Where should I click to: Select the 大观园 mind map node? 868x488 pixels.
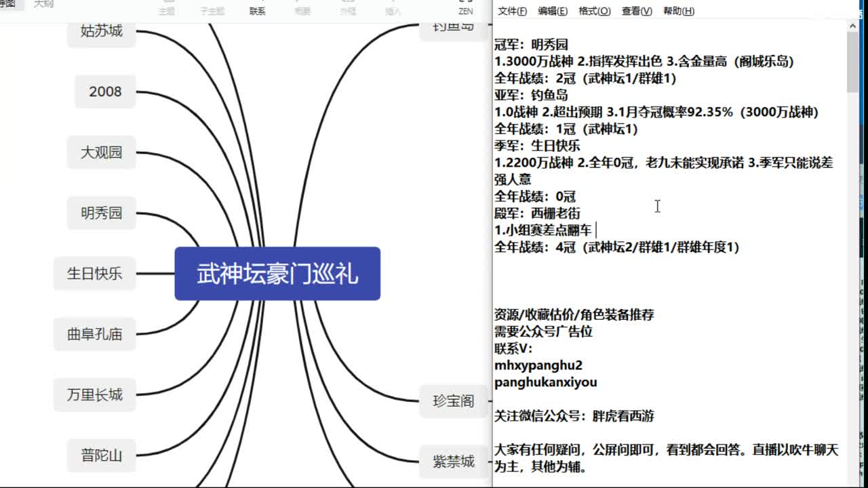102,152
